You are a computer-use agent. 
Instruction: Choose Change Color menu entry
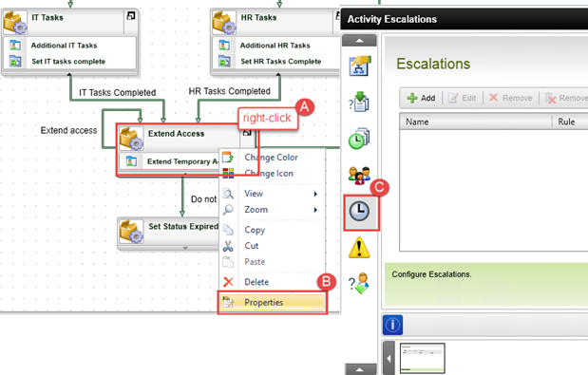(x=271, y=158)
